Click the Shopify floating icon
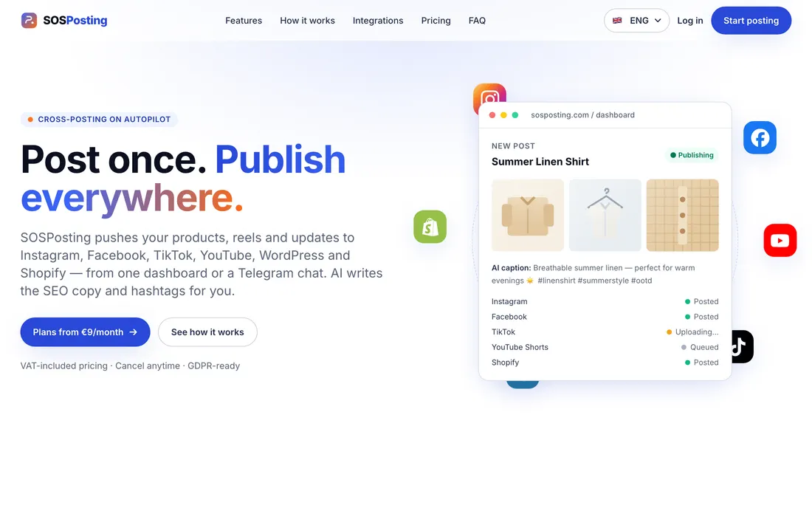 tap(430, 227)
